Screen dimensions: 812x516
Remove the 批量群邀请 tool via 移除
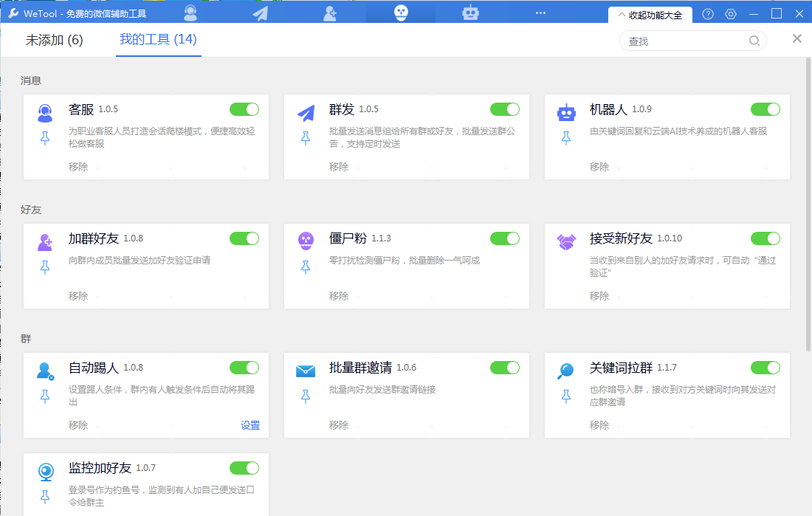[x=339, y=425]
